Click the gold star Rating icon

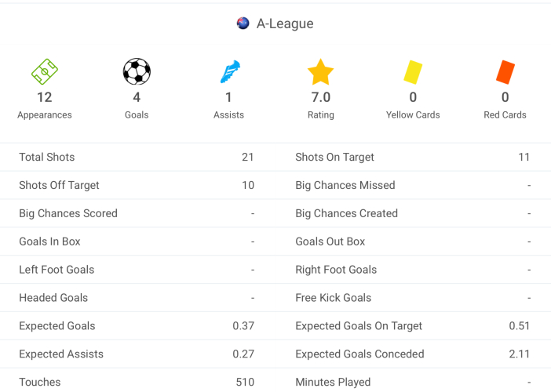pos(321,72)
